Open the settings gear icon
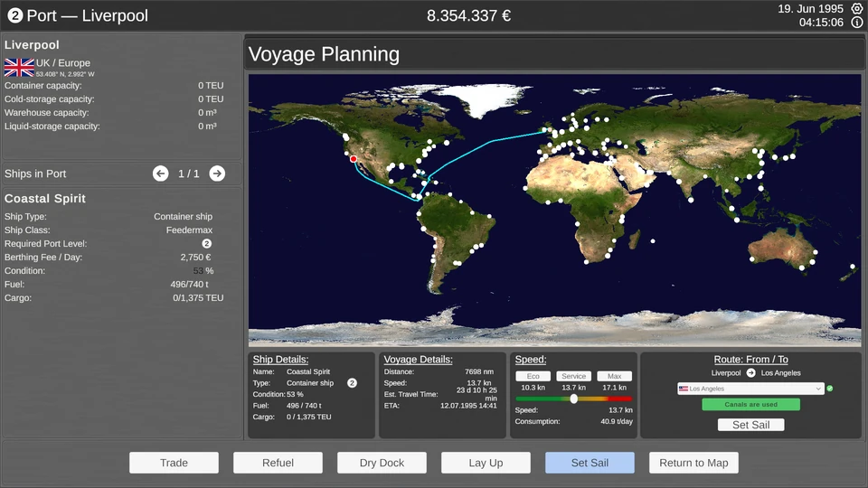Screen dimensions: 868x488 point(856,9)
